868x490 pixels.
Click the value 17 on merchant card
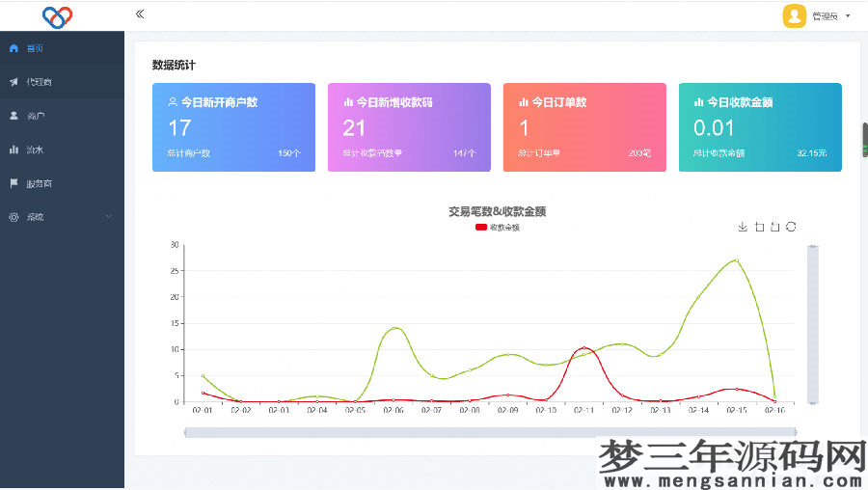[x=180, y=128]
